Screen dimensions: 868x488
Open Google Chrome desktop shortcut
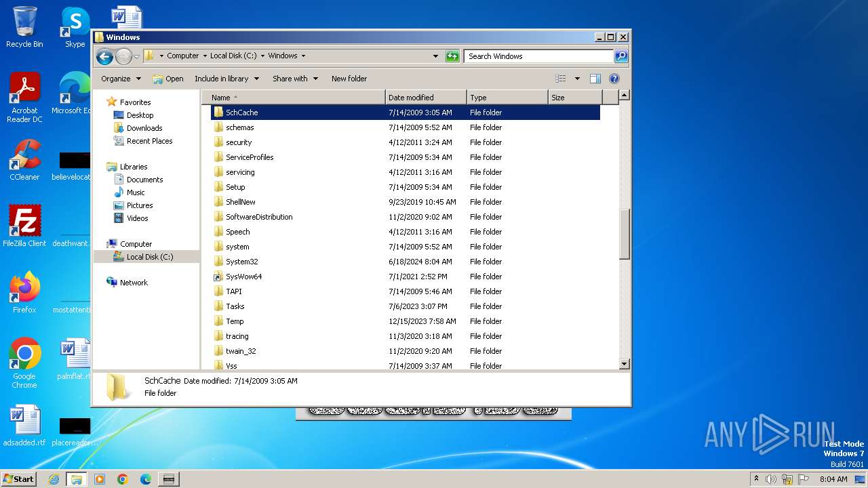point(24,363)
